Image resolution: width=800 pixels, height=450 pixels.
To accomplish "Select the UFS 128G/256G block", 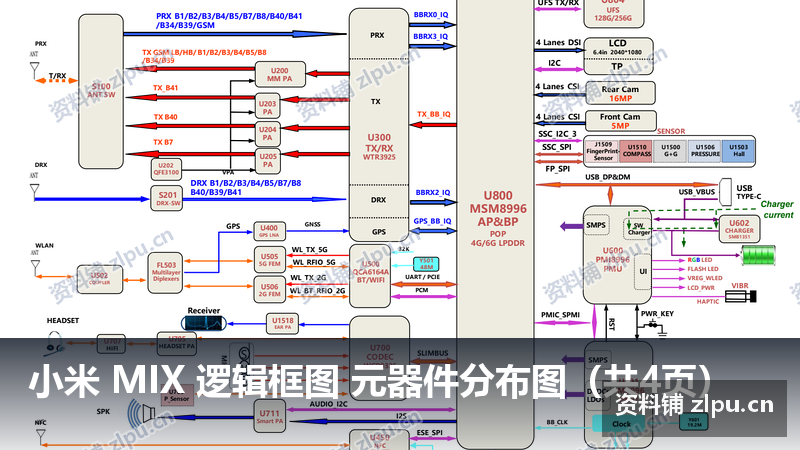I will tap(613, 12).
